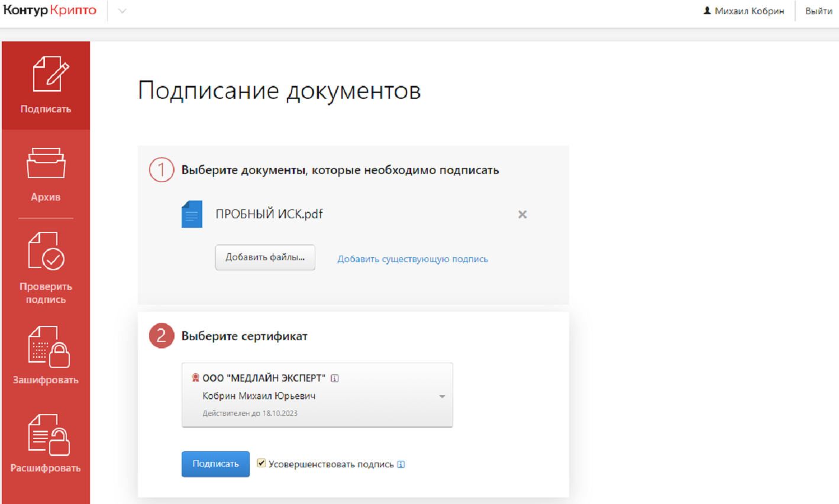Click the blue Подписать button
This screenshot has width=839, height=504.
click(x=215, y=464)
